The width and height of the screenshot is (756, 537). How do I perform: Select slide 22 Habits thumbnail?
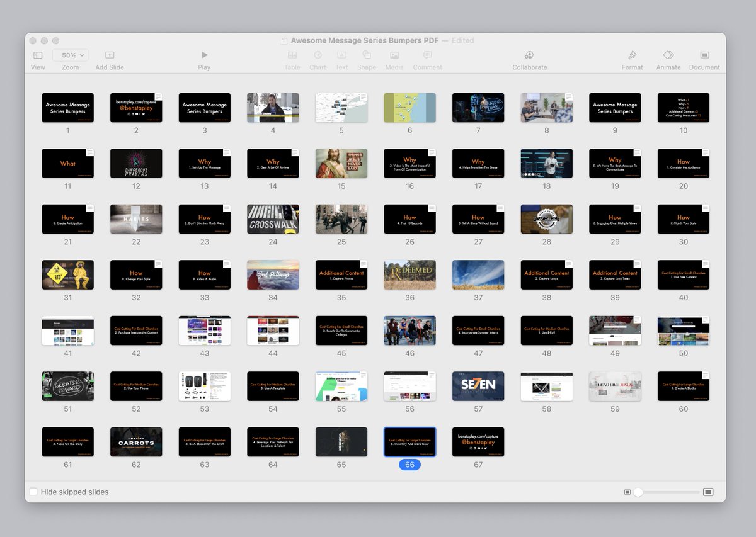pyautogui.click(x=136, y=219)
